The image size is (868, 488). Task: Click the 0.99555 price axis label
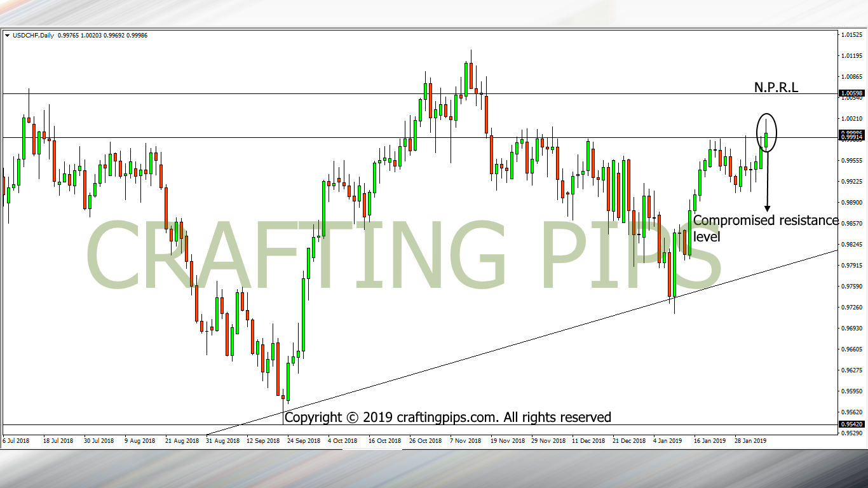tap(851, 161)
